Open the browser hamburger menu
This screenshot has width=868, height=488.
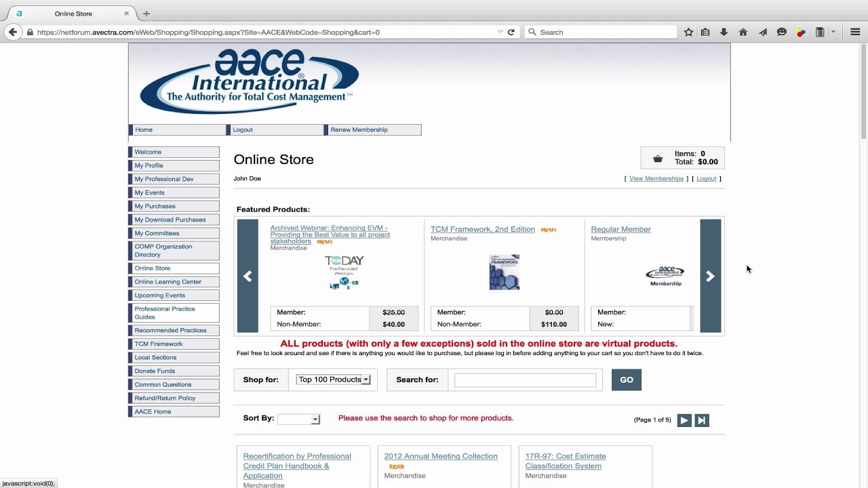(x=855, y=32)
